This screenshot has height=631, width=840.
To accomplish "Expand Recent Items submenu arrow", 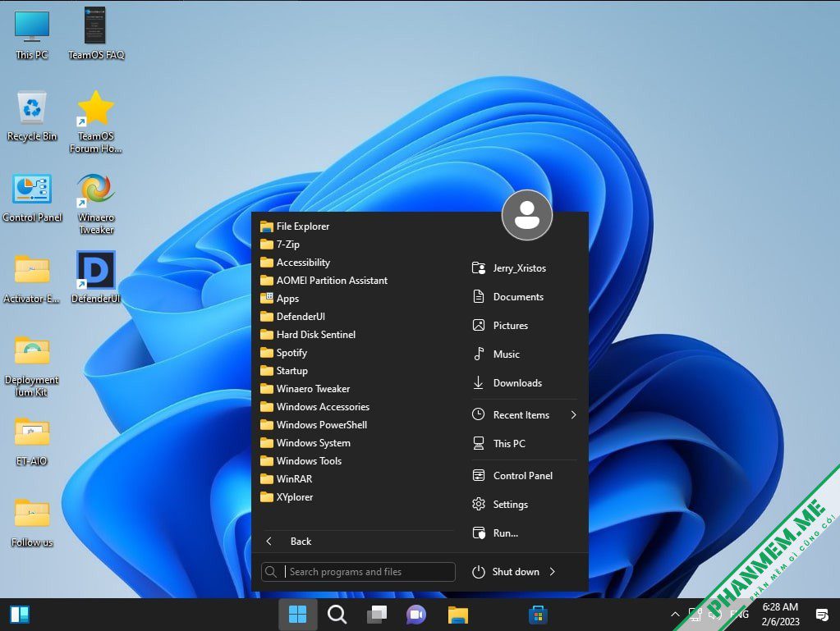I will (x=574, y=414).
